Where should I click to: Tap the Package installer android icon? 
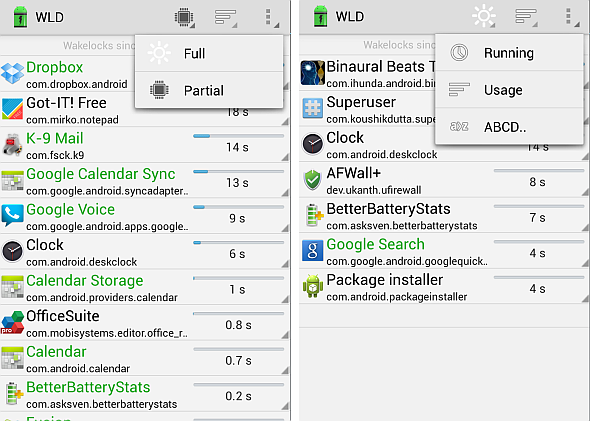pos(313,286)
